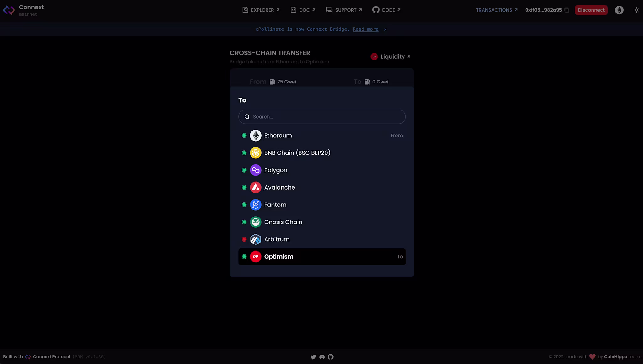The height and width of the screenshot is (364, 643).
Task: Choose Avalanche from the chain list
Action: click(279, 187)
